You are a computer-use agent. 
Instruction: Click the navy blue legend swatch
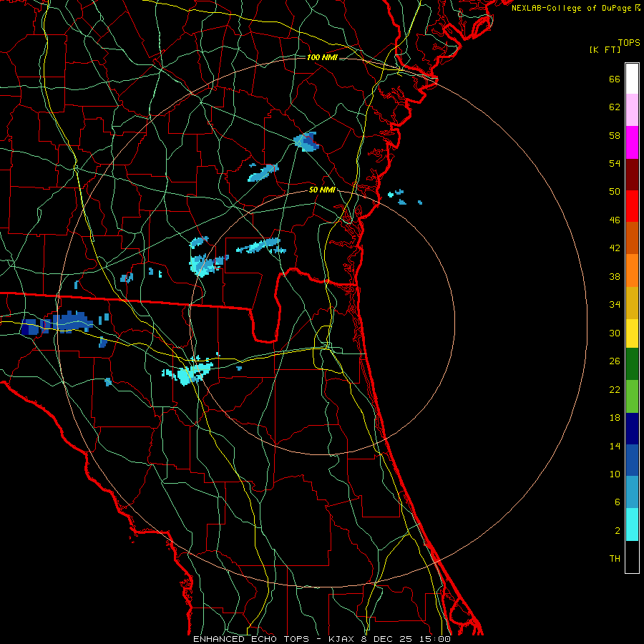pyautogui.click(x=632, y=429)
